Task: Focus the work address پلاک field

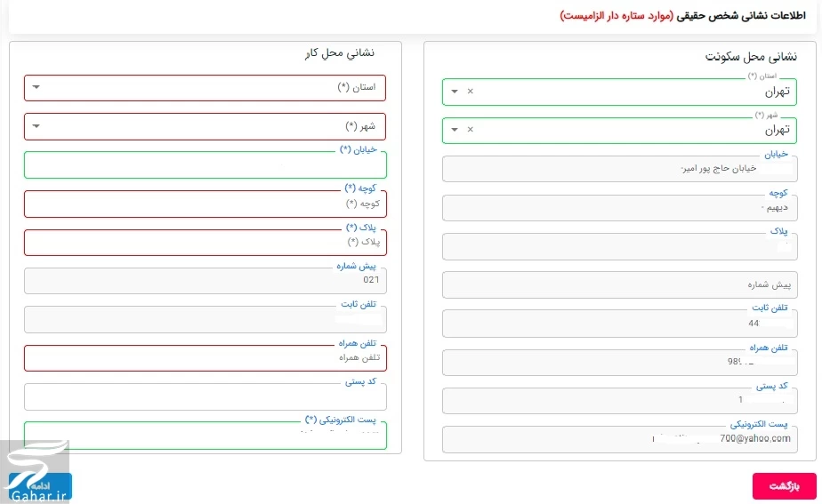Action: [x=205, y=242]
